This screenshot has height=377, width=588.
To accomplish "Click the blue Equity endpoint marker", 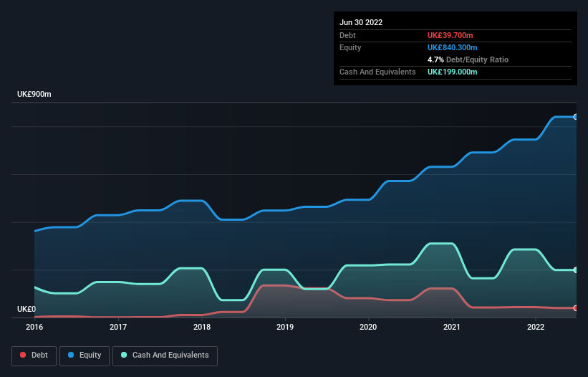I will click(x=576, y=117).
